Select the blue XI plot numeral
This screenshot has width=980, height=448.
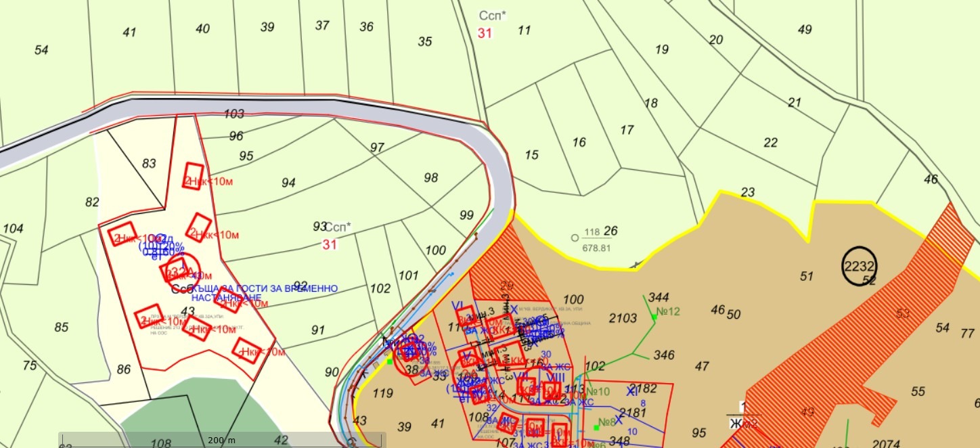631,391
